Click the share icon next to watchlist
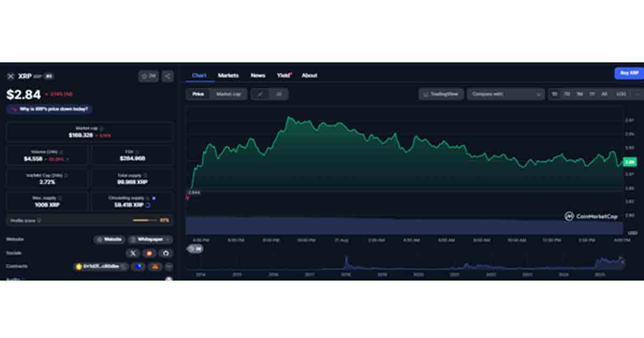 [x=167, y=76]
